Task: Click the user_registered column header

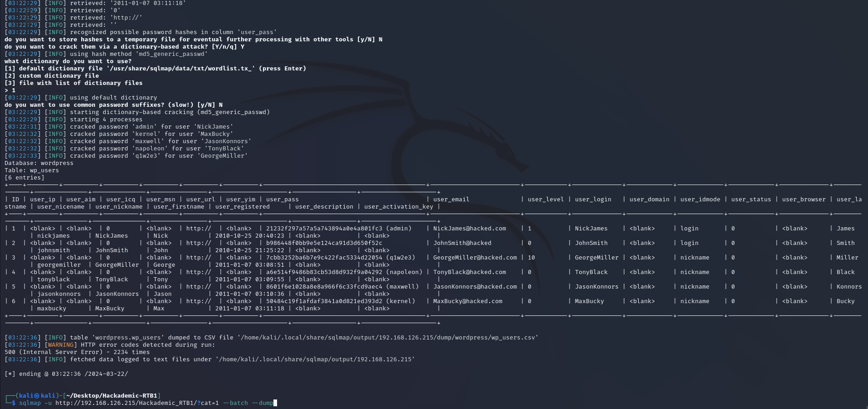Action: coord(242,207)
